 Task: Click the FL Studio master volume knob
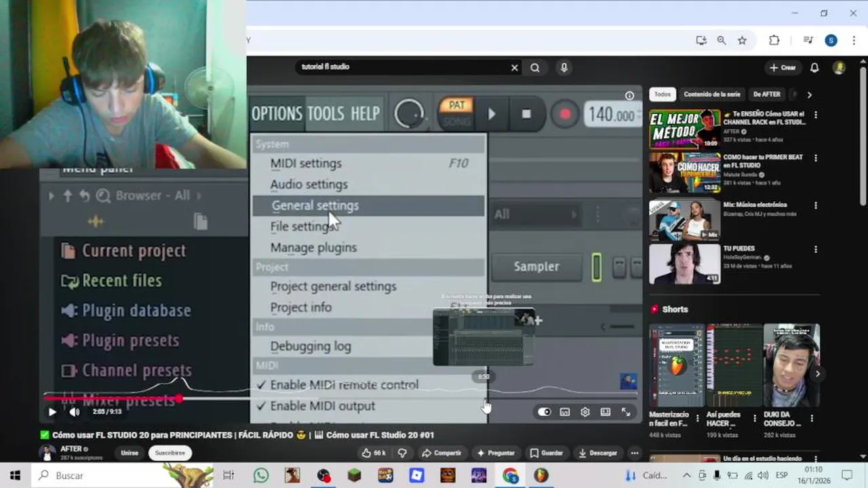[x=409, y=114]
